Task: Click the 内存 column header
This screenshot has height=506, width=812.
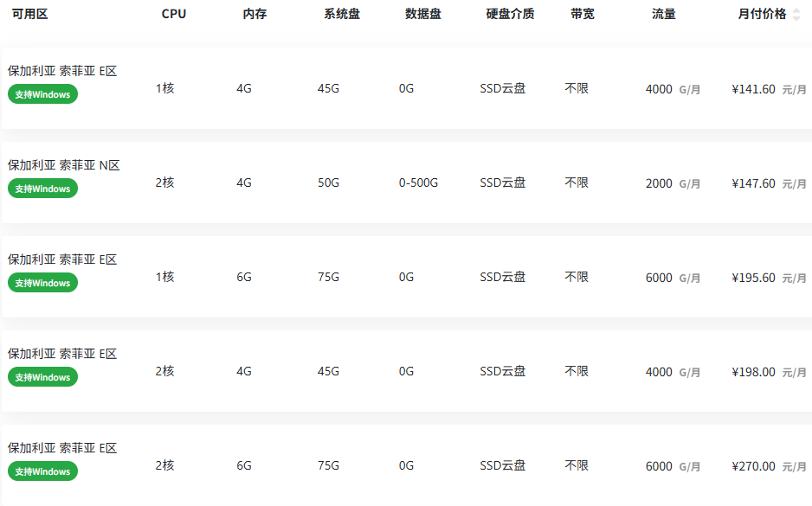Action: point(255,14)
